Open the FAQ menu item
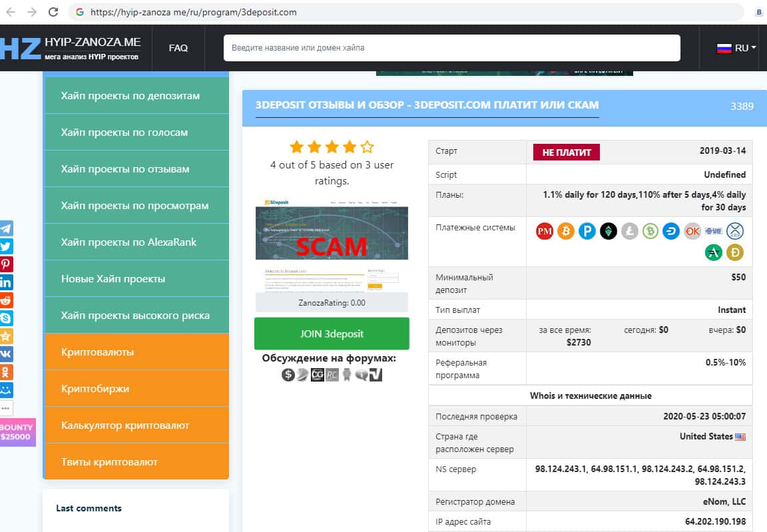This screenshot has width=767, height=532. click(x=178, y=48)
